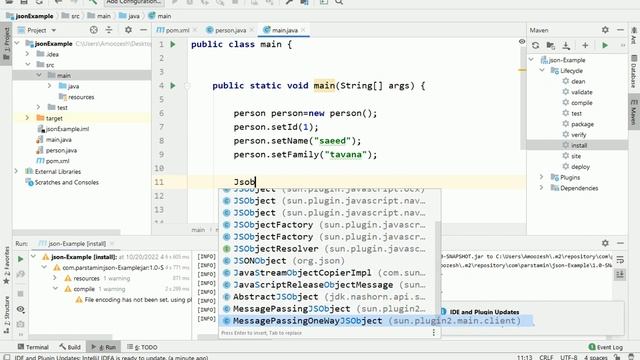Screen dimensions: 640x360
Task: Open completion popup options menu dots
Action: coord(433,333)
